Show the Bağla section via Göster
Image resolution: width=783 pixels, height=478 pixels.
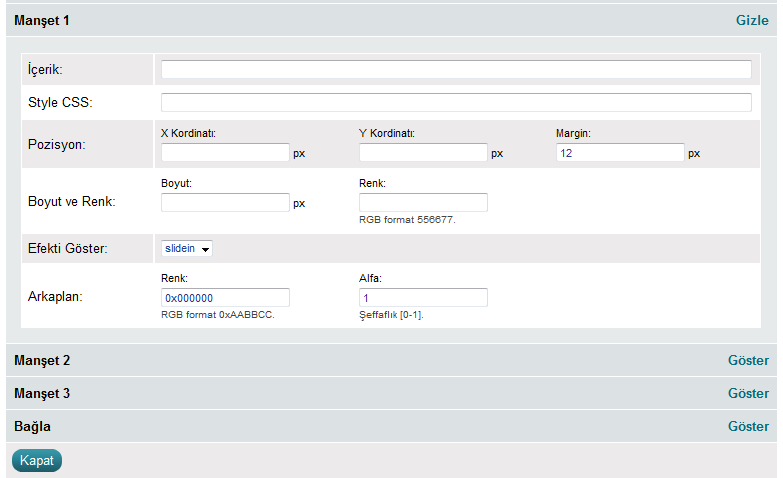(748, 426)
